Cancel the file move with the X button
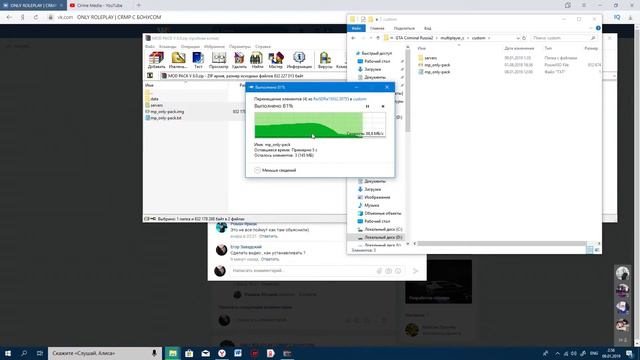Image resolution: width=640 pixels, height=360 pixels. [x=383, y=106]
